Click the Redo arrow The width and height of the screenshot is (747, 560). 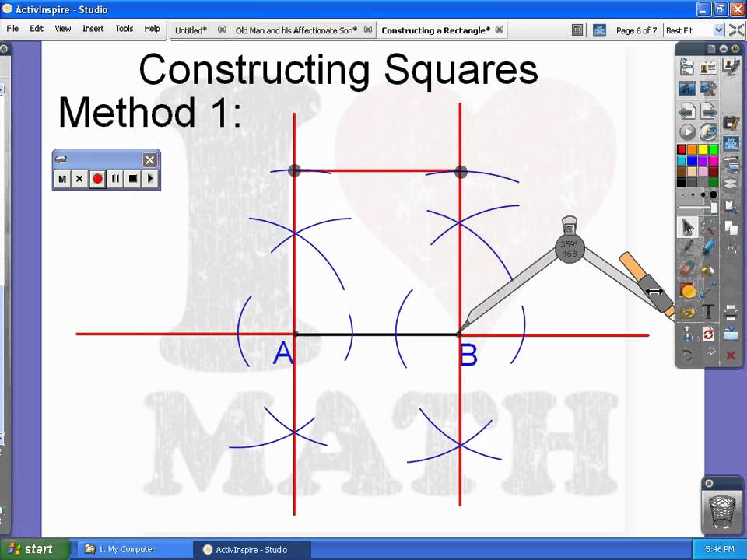[710, 352]
